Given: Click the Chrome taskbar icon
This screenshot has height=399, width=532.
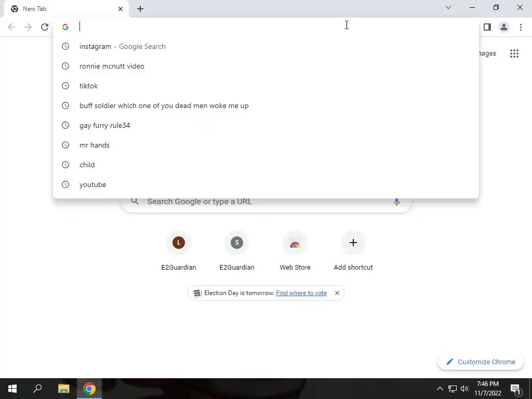Looking at the screenshot, I should point(89,389).
